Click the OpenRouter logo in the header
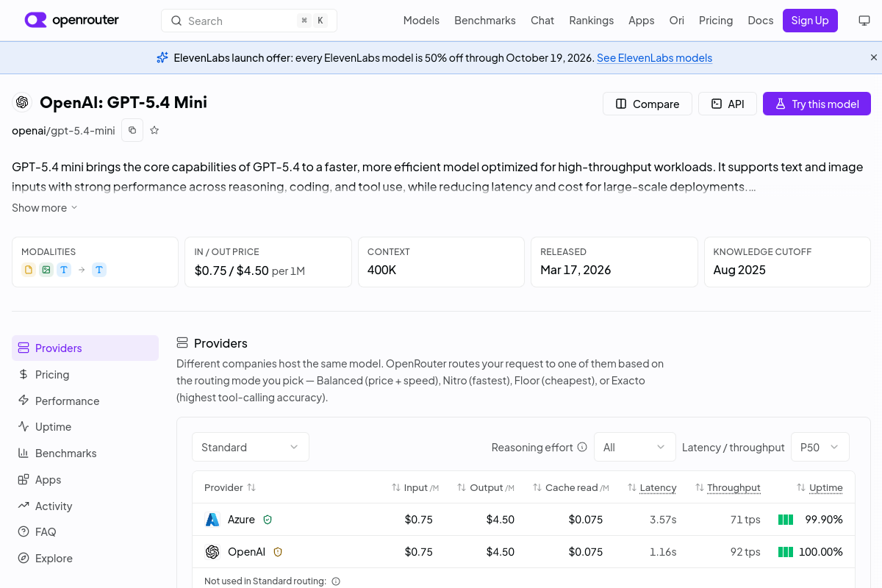Viewport: 882px width, 588px height. click(72, 20)
